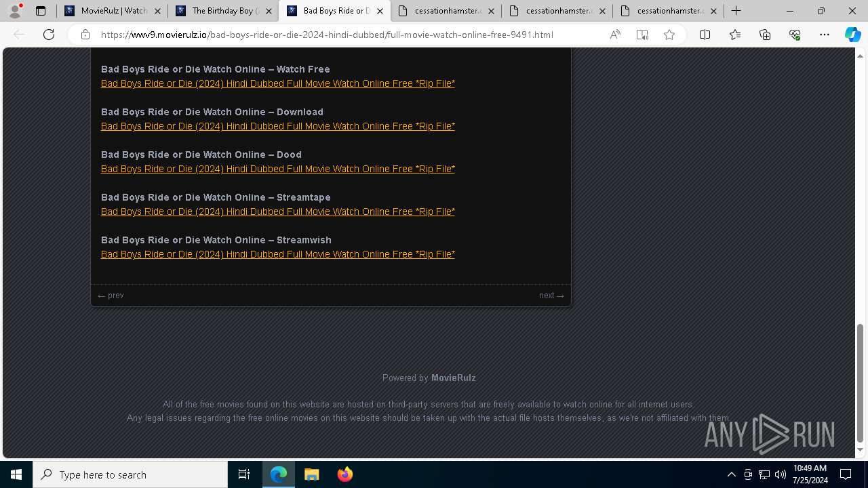Open a new browser tab
The height and width of the screenshot is (488, 868).
736,11
